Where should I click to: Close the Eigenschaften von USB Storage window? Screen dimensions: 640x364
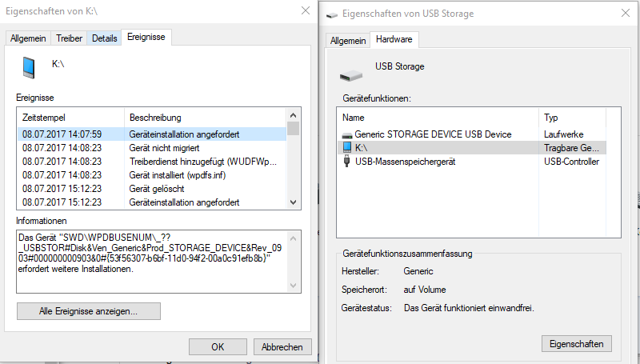click(x=622, y=14)
